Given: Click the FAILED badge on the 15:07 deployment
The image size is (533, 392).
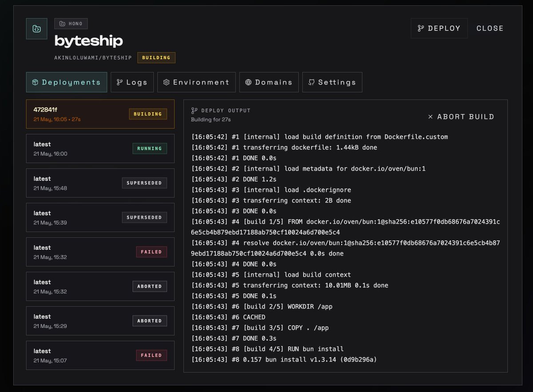Looking at the screenshot, I should (x=151, y=355).
